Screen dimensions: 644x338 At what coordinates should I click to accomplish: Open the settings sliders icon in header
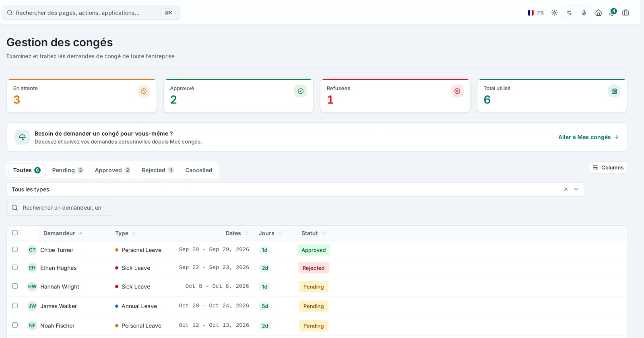[569, 13]
